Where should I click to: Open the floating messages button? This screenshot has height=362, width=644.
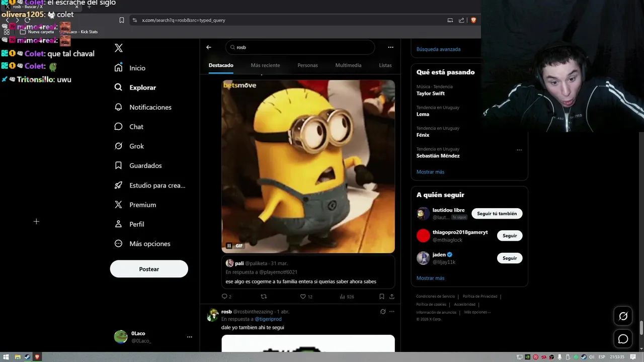623,339
